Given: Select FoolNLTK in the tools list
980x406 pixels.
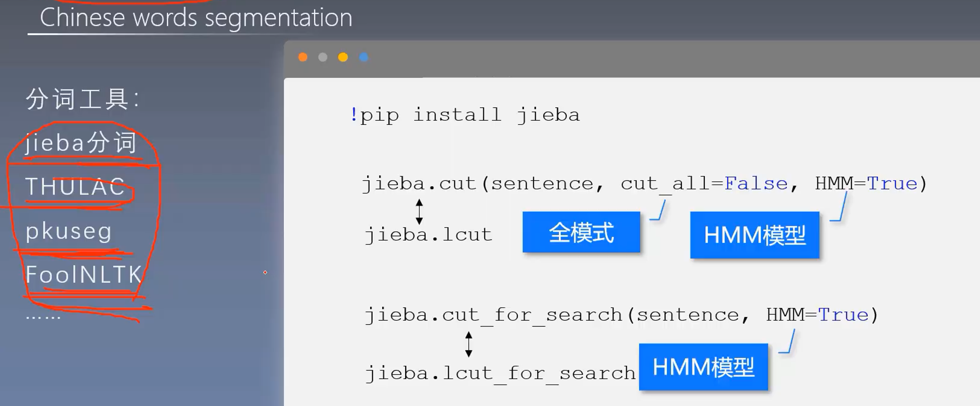Looking at the screenshot, I should tap(84, 274).
